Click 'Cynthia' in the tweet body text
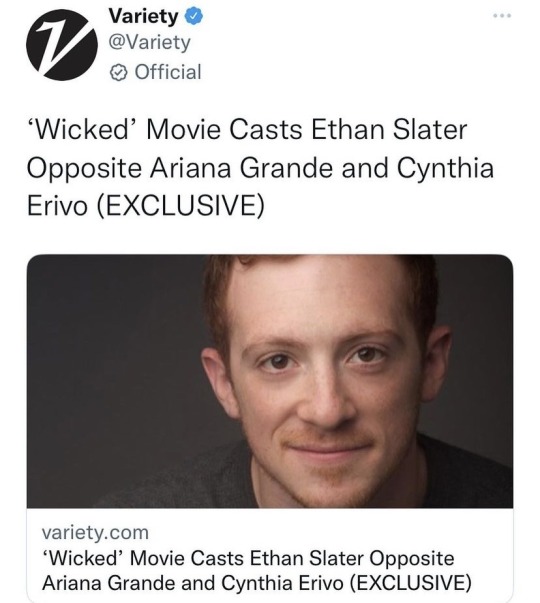 click(x=445, y=169)
